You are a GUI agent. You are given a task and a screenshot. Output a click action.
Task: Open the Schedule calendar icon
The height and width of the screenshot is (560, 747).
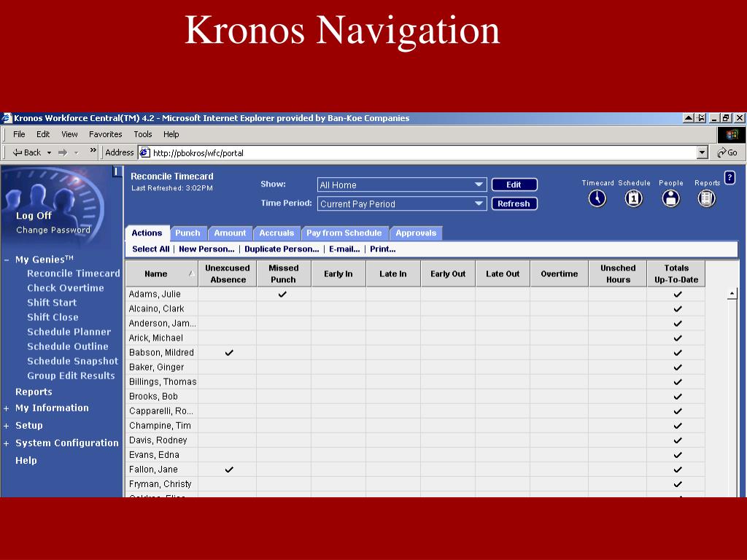click(634, 198)
